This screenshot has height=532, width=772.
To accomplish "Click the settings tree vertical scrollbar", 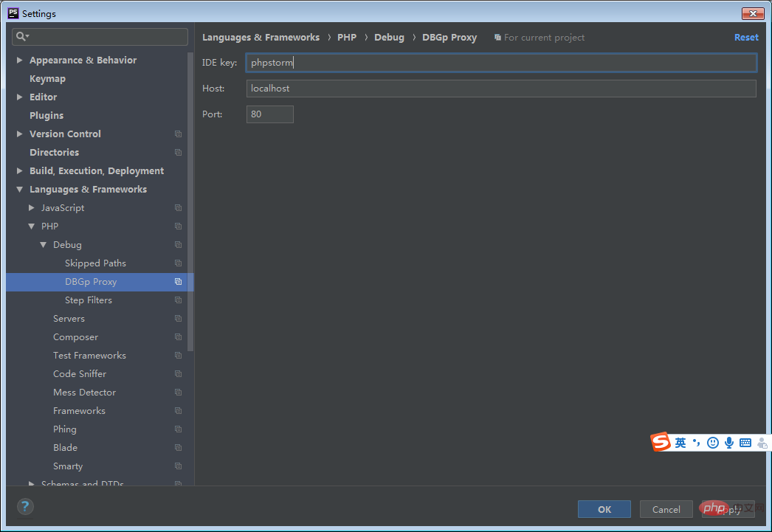I will click(190, 201).
